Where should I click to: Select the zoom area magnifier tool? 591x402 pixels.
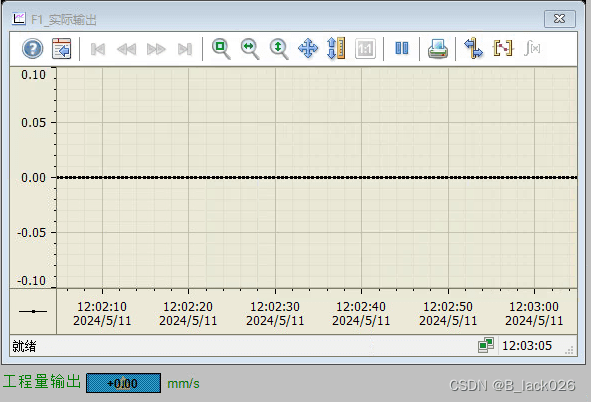[x=221, y=49]
